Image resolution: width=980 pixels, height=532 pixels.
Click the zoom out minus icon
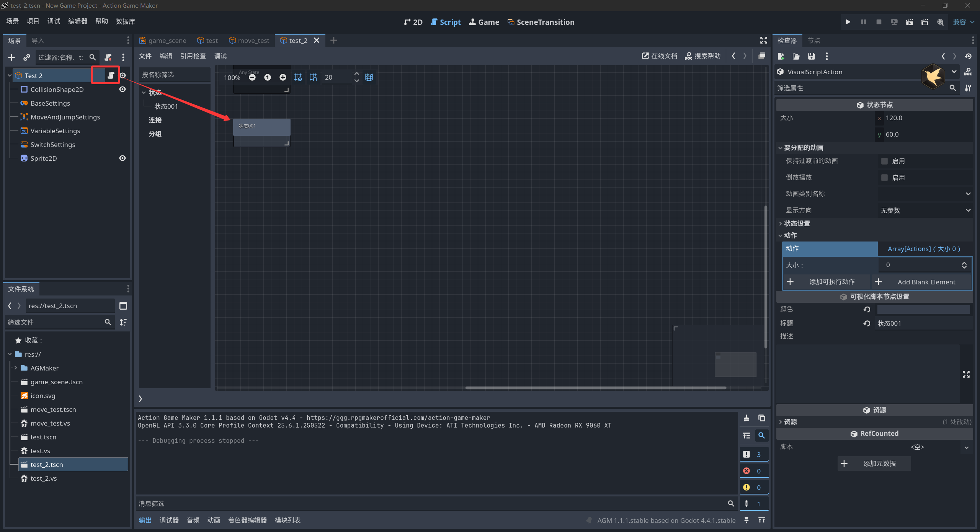[x=252, y=77]
